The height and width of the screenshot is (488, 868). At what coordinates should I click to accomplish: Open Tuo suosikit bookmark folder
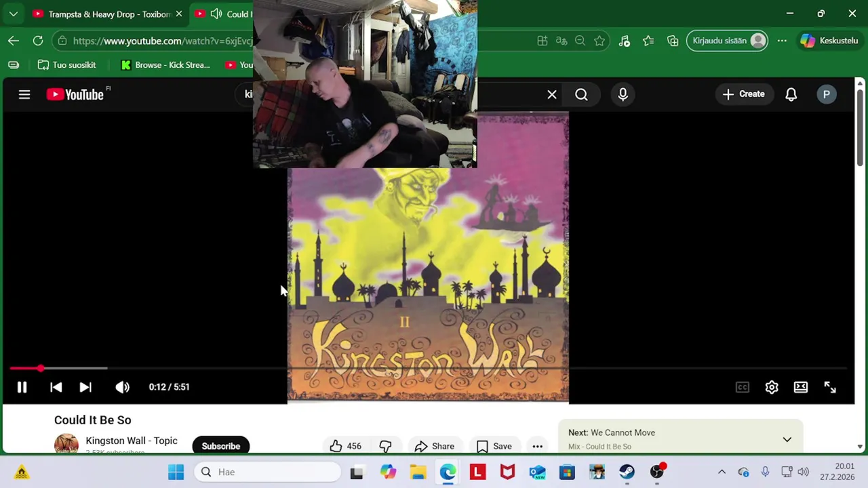coord(66,65)
